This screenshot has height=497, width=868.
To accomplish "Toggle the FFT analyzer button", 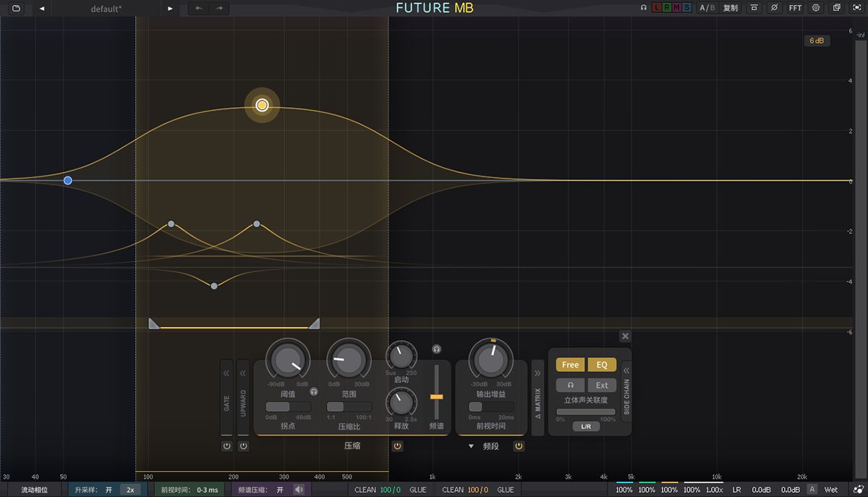I will click(795, 8).
